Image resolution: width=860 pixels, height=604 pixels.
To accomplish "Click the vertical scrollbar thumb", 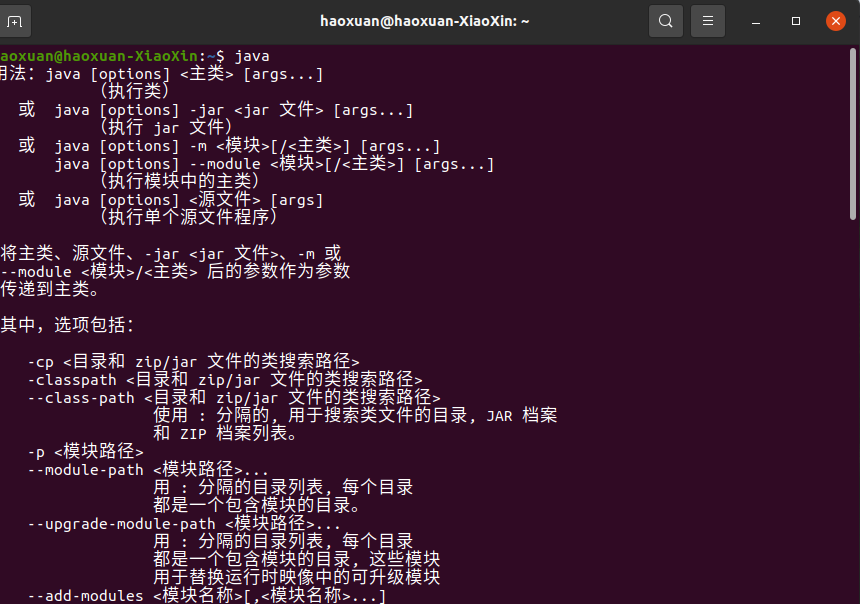I will [x=852, y=132].
